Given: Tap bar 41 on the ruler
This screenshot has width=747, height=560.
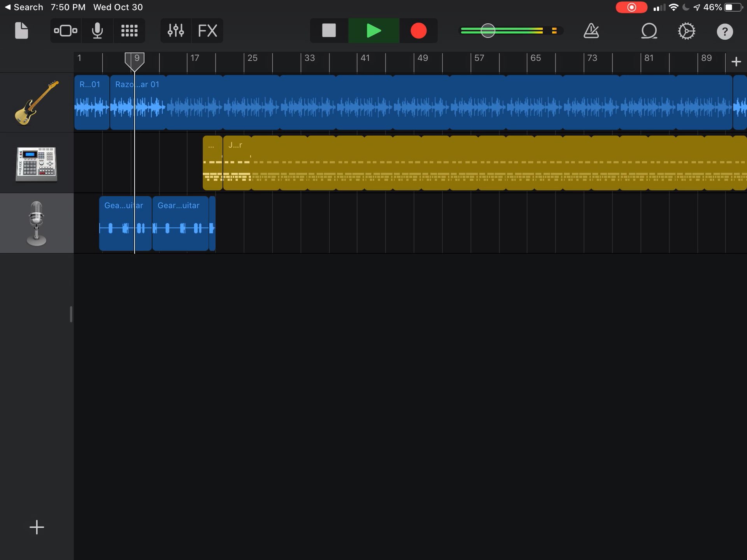Looking at the screenshot, I should coord(365,58).
